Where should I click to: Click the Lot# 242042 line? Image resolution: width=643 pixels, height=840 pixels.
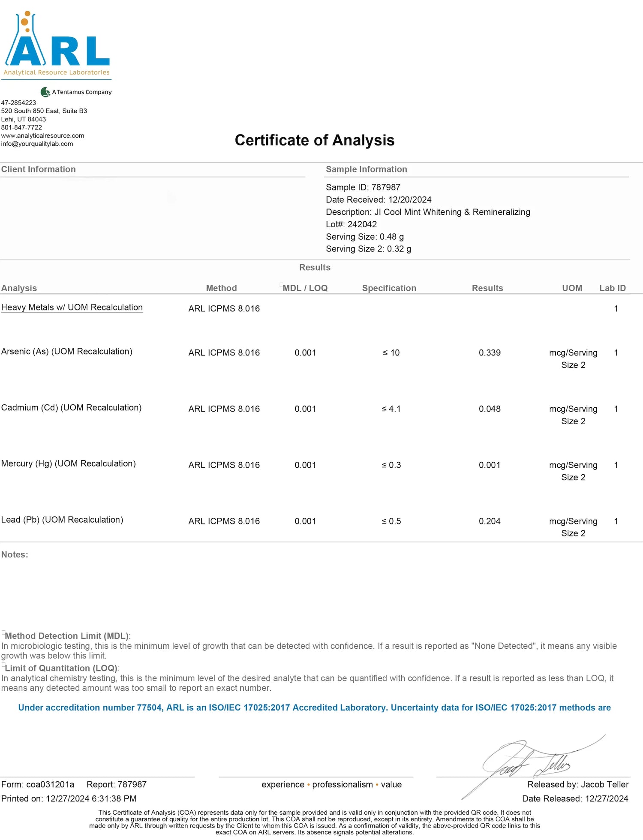pyautogui.click(x=351, y=224)
